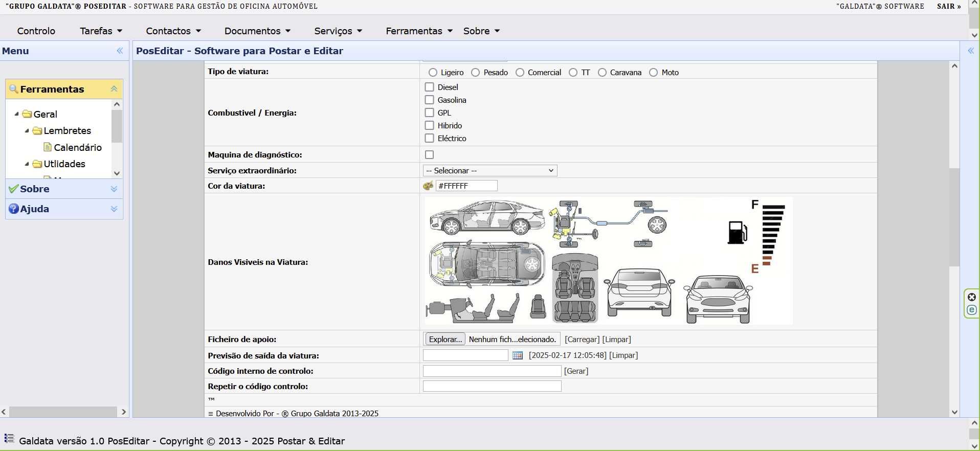Click the fuel level gauge bars
Image resolution: width=980 pixels, height=451 pixels.
point(772,235)
